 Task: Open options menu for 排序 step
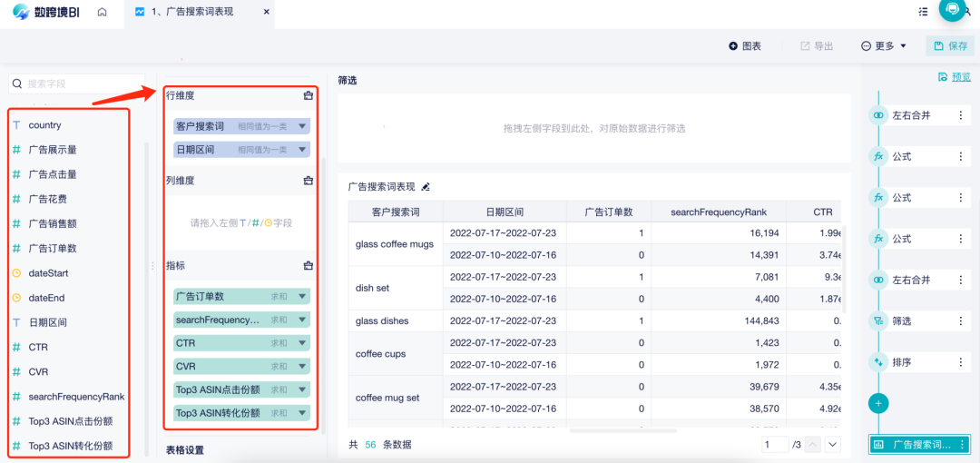(961, 362)
